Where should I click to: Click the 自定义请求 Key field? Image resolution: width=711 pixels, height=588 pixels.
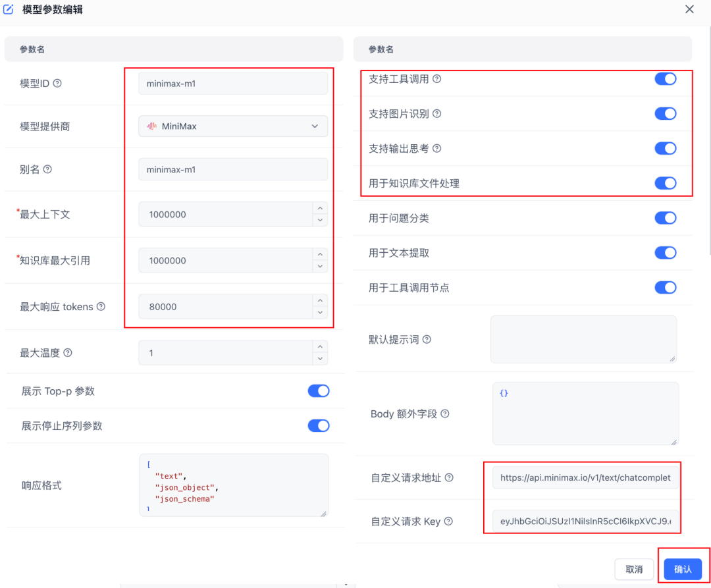(x=585, y=521)
